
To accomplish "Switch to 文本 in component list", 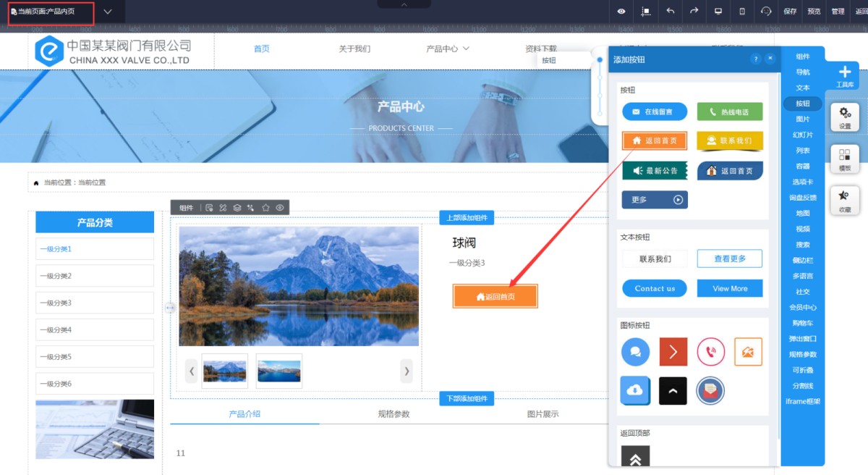I will pyautogui.click(x=803, y=88).
